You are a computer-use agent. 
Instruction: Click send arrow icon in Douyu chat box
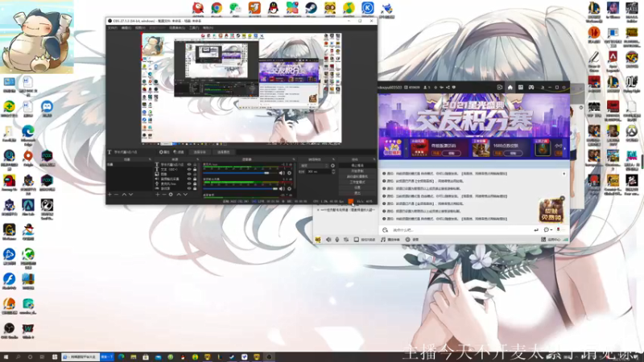pyautogui.click(x=536, y=230)
